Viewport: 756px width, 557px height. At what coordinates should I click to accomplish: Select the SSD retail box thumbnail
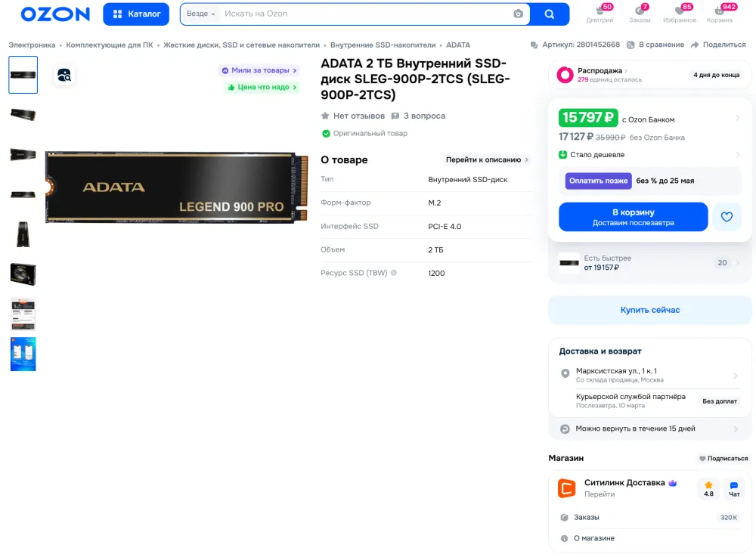click(23, 274)
